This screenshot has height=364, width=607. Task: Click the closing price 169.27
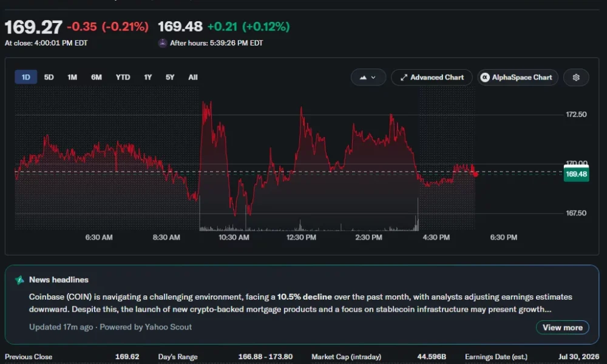[33, 27]
